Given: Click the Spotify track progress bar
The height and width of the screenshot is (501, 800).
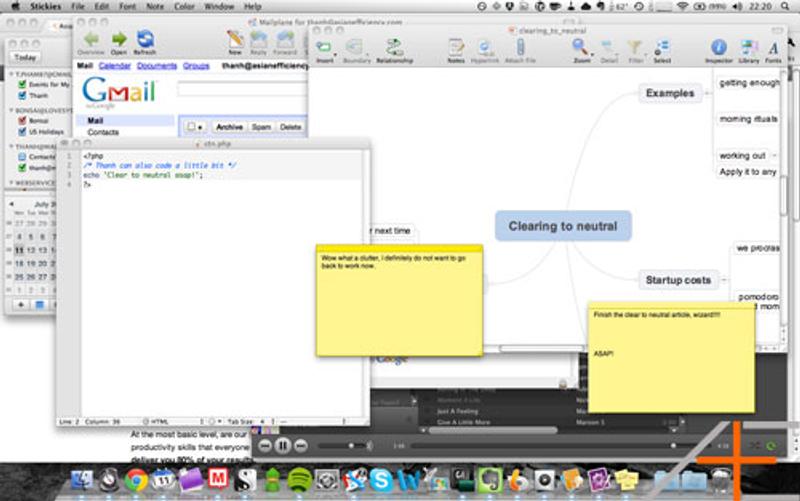Looking at the screenshot, I should [559, 446].
